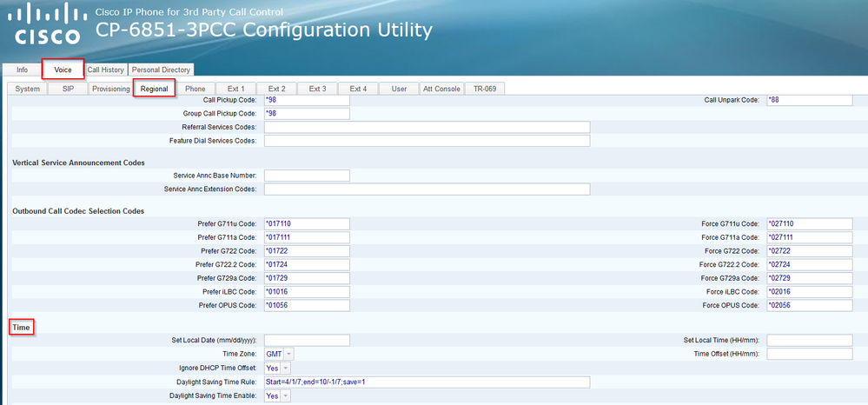Click the Group Call Pickup Code field
This screenshot has height=405, width=868.
click(x=308, y=114)
